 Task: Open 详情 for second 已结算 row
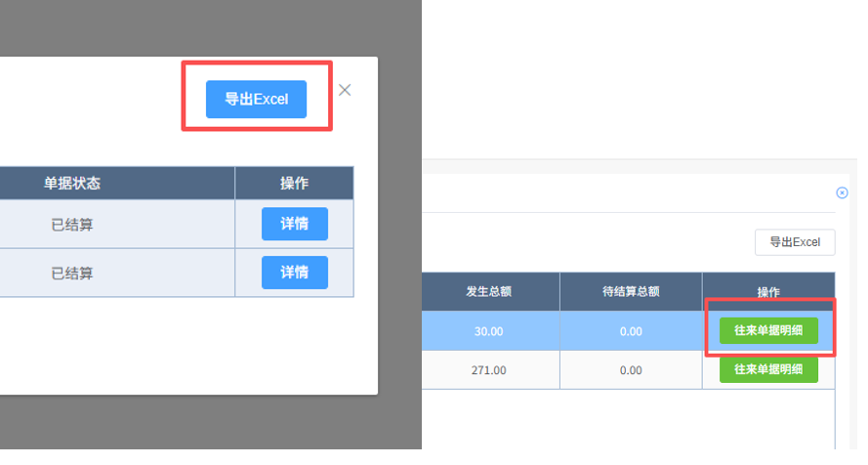tap(295, 272)
